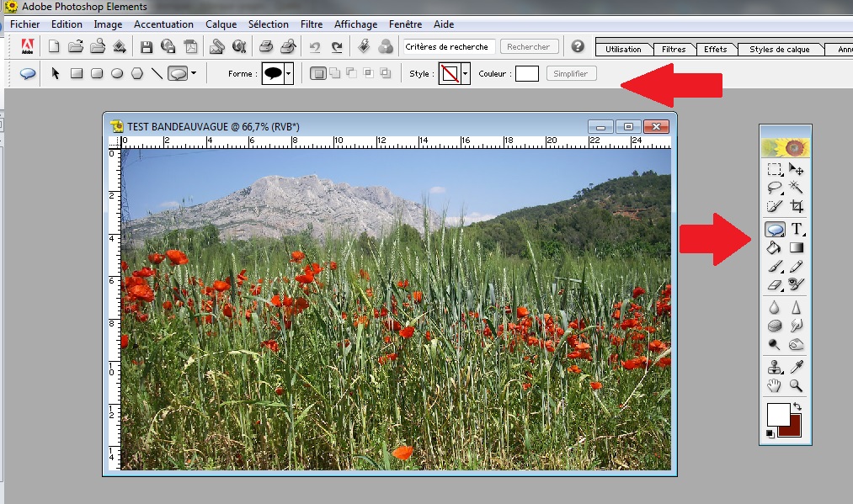
Task: Switch to the Line shape tool
Action: 157,73
